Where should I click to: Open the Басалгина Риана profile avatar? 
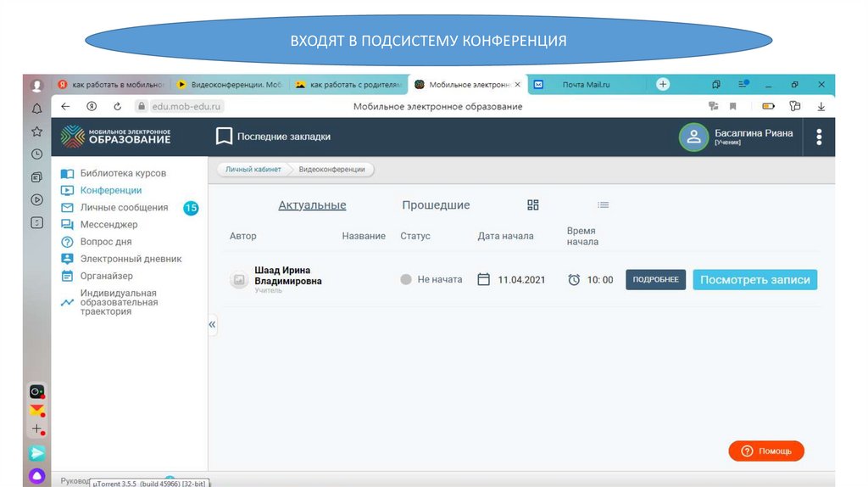[693, 137]
